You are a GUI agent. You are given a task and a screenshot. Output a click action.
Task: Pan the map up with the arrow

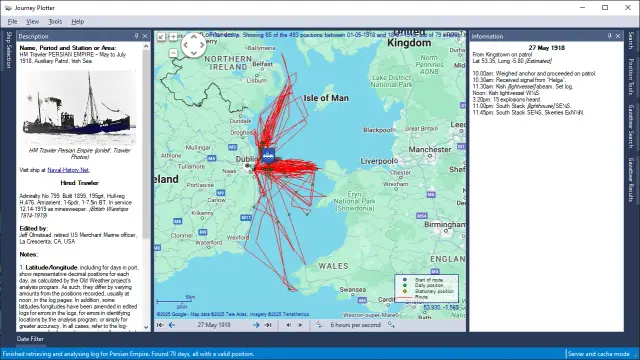[194, 37]
